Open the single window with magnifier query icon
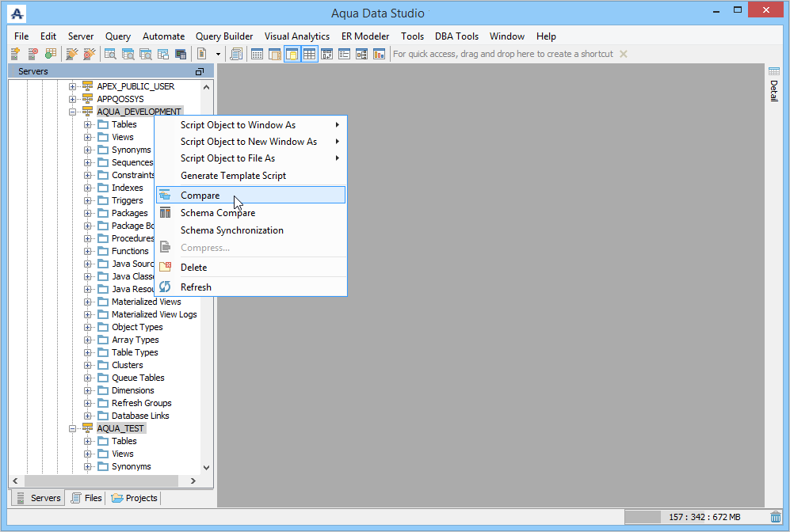 [x=110, y=54]
